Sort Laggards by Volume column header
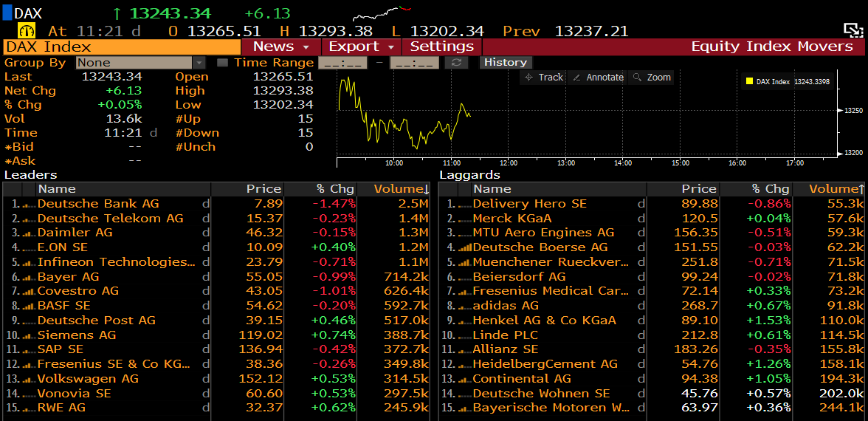 pos(830,189)
